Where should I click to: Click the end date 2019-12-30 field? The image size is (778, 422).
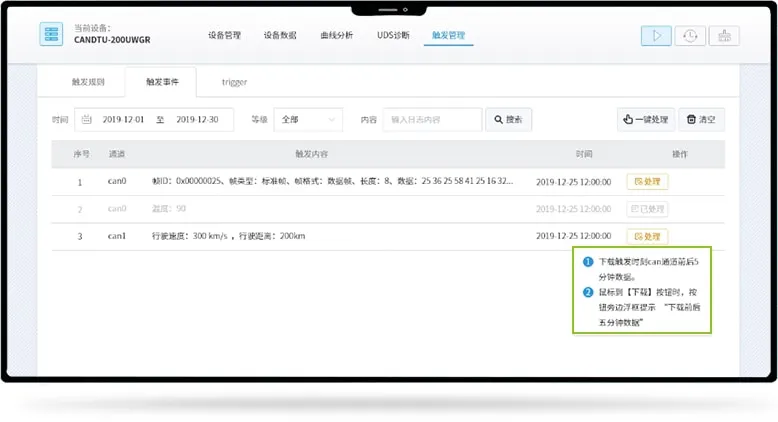(x=196, y=119)
